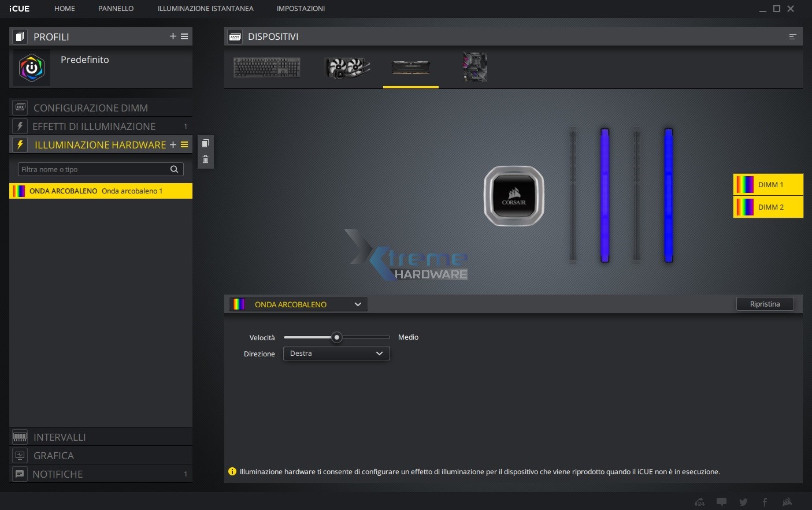Click the Velocità slider handle
This screenshot has height=510, width=812.
click(x=336, y=337)
